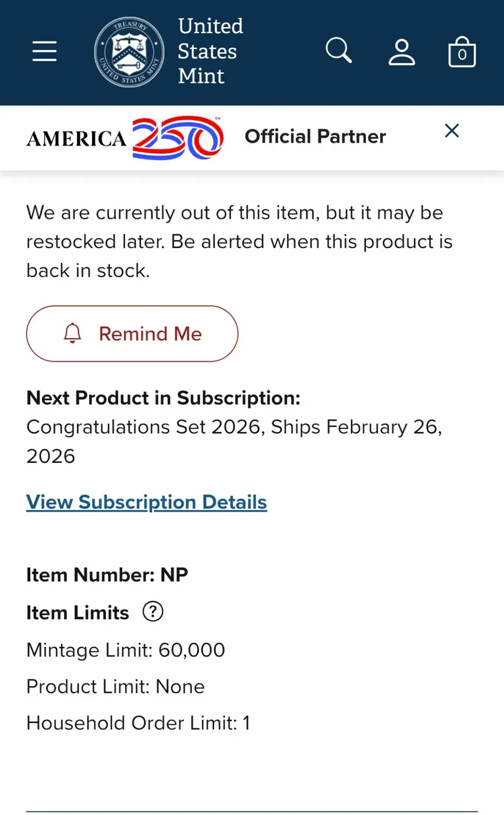Screen dimensions: 504x815
Task: Click the Item Limits question mark help
Action: (153, 612)
